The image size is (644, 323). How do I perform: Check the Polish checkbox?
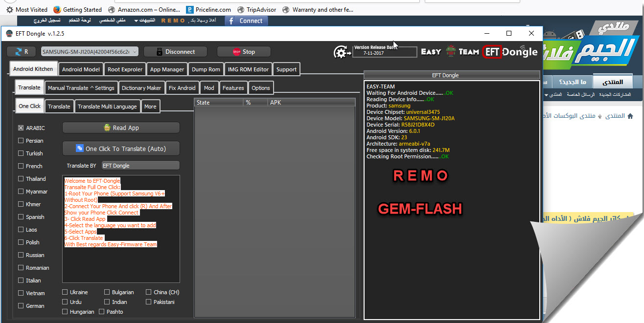(21, 242)
